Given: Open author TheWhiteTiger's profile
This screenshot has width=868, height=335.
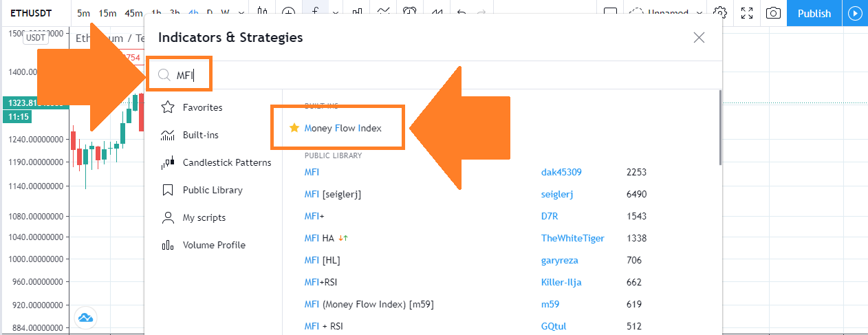Looking at the screenshot, I should [573, 238].
